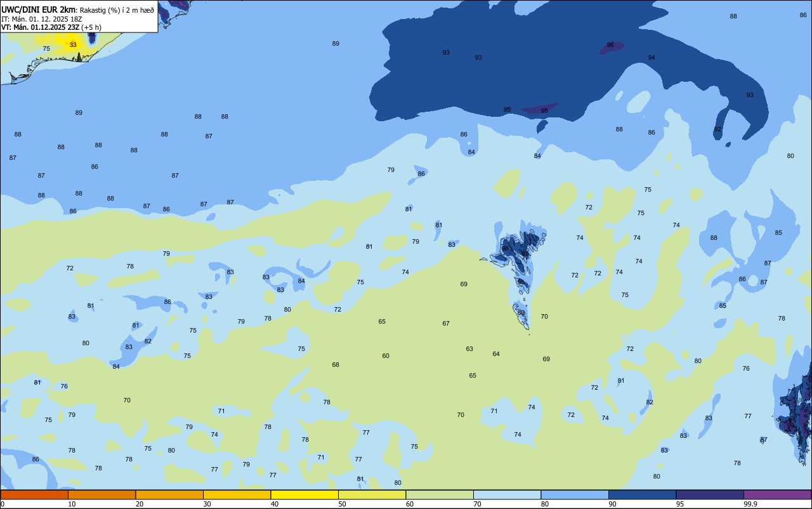The width and height of the screenshot is (812, 509).
Task: Select the 'Rakastig (%) í 2 m hæð' label
Action: click(117, 10)
